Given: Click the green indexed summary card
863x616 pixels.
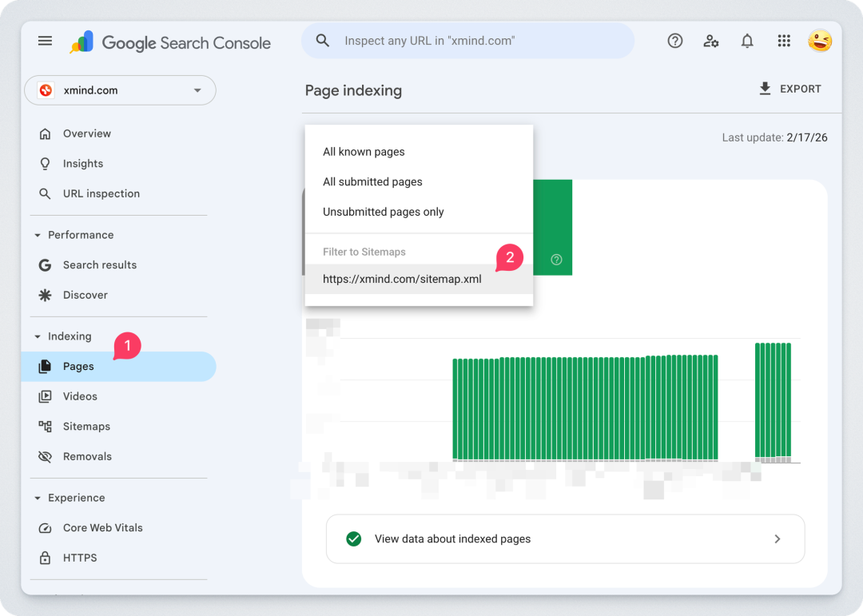Looking at the screenshot, I should point(553,228).
